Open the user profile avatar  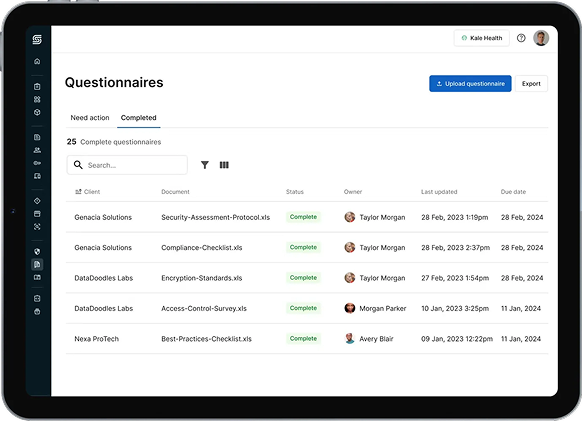click(x=541, y=38)
